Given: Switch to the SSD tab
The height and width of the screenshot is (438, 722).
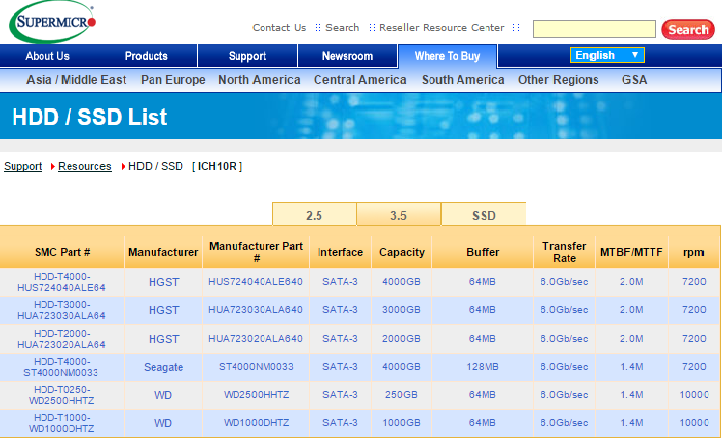Looking at the screenshot, I should (483, 215).
